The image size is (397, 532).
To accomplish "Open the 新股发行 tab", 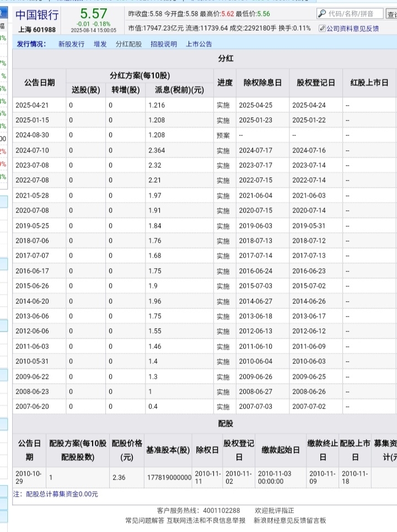I will coord(71,44).
